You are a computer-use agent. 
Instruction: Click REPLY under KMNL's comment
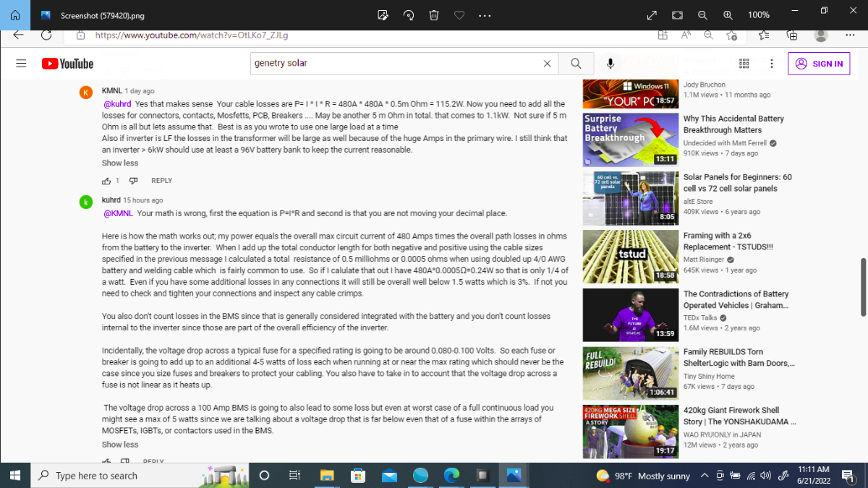161,181
